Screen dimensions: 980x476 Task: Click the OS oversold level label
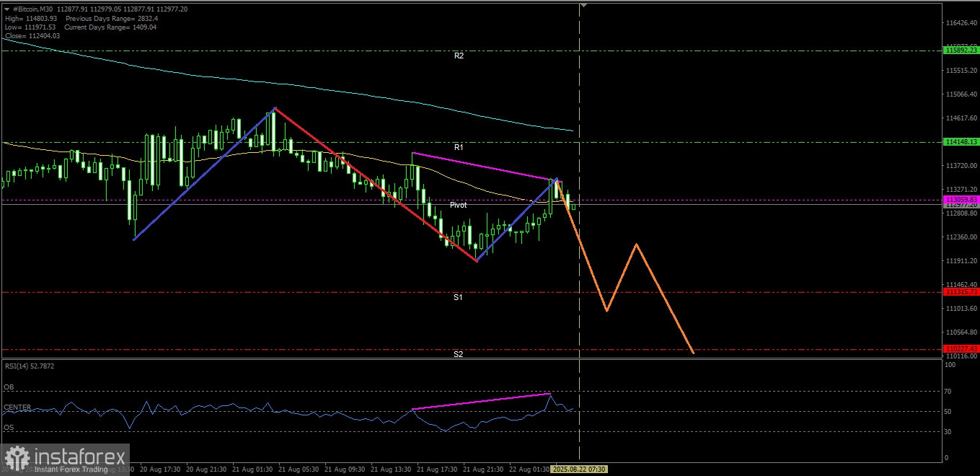click(9, 428)
